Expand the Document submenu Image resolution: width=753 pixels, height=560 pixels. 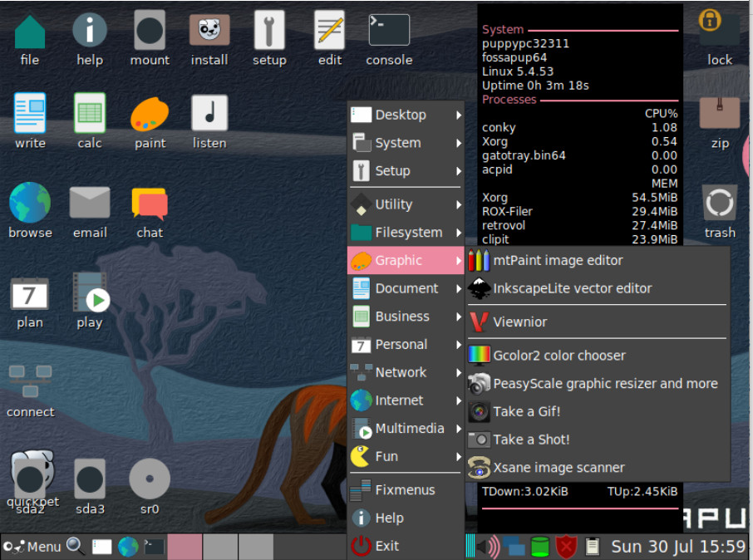[x=406, y=288]
